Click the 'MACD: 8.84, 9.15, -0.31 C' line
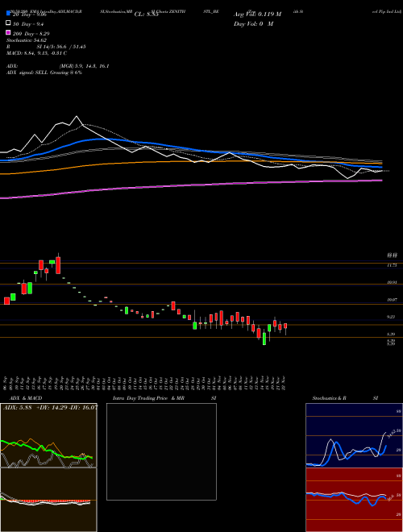Screen dimensions: 403x532 tap(36, 53)
